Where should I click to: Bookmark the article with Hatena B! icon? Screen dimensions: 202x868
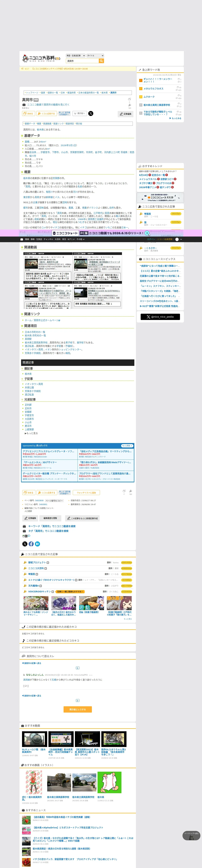pos(37,544)
